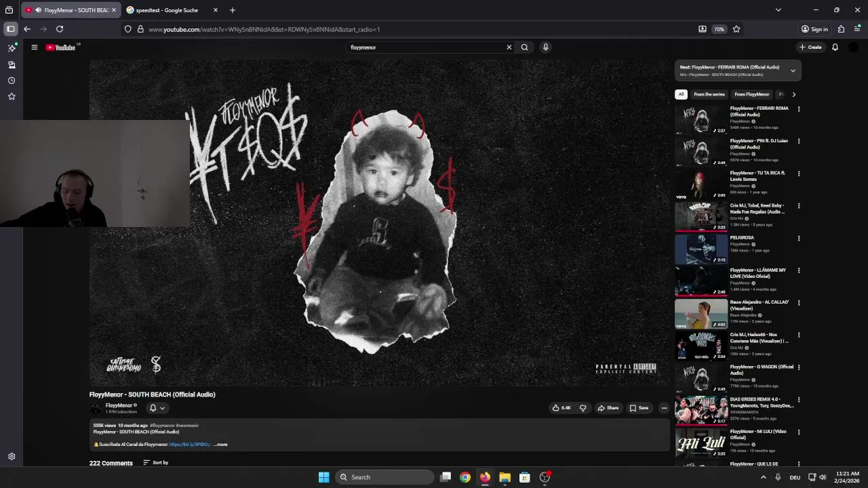The image size is (868, 488).
Task: Dislike the SOUTH BEACH video
Action: (x=583, y=408)
